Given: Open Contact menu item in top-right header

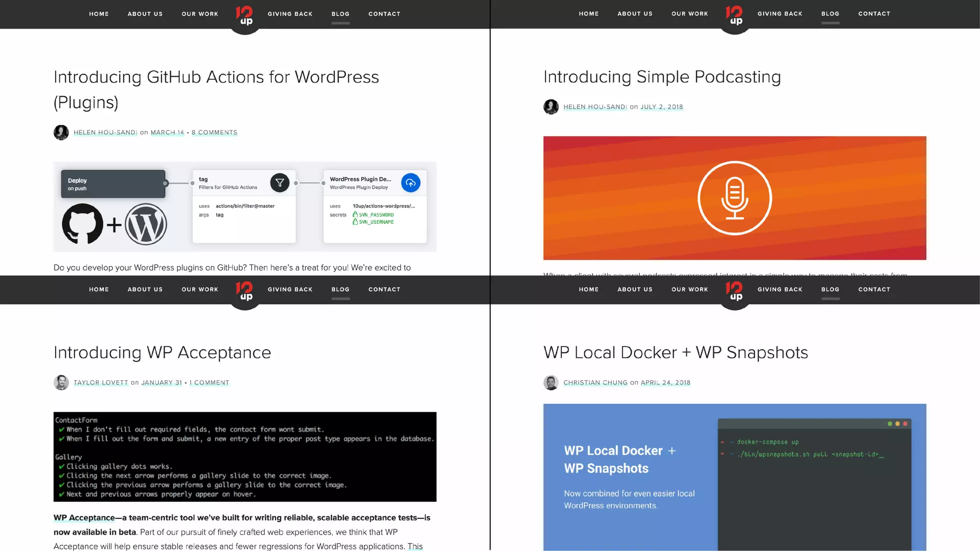Looking at the screenshot, I should point(874,14).
